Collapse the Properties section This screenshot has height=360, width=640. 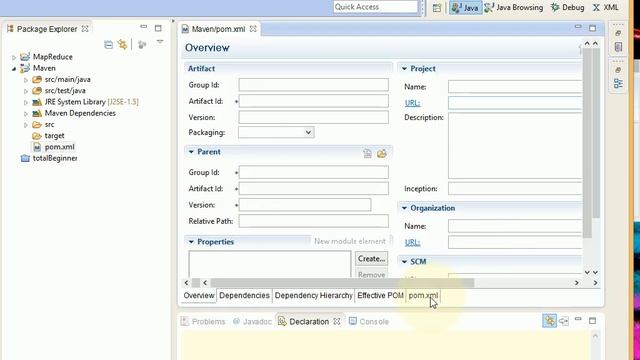pyautogui.click(x=191, y=242)
